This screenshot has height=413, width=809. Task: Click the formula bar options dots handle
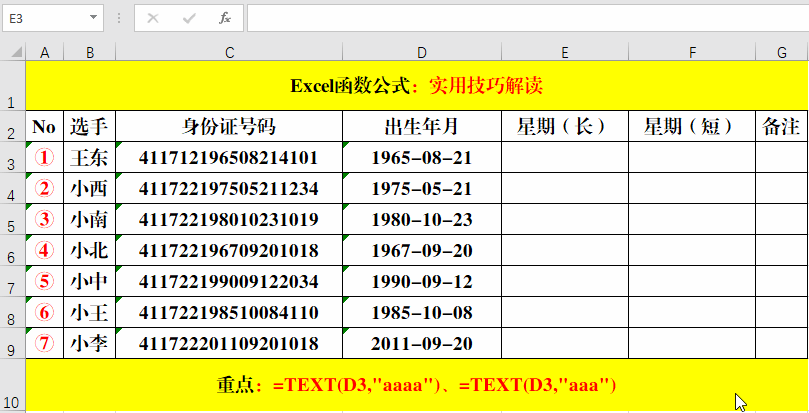(120, 18)
